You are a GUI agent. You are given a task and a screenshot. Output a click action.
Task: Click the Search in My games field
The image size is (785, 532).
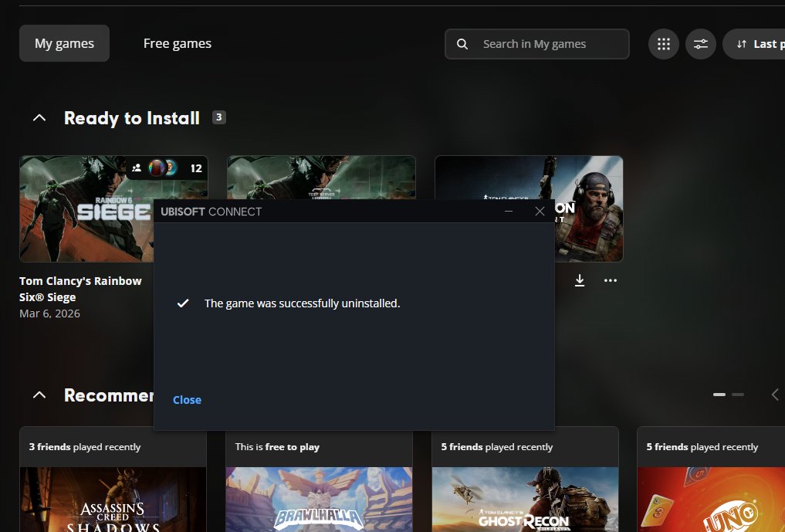536,44
